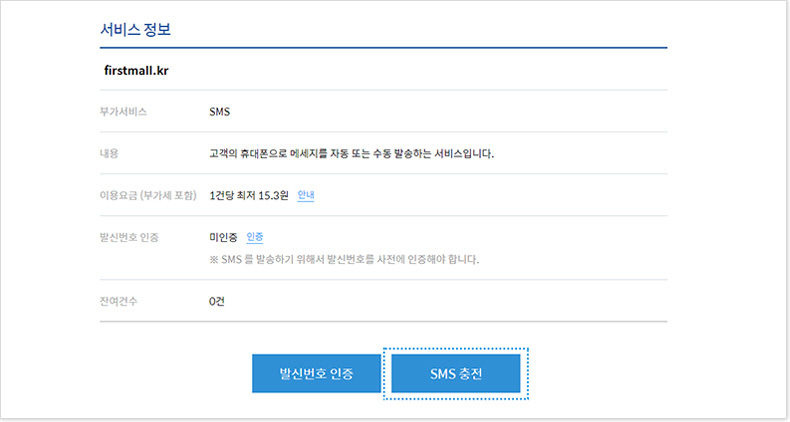This screenshot has width=790, height=422.
Task: Select the service description sentence
Action: coord(352,154)
